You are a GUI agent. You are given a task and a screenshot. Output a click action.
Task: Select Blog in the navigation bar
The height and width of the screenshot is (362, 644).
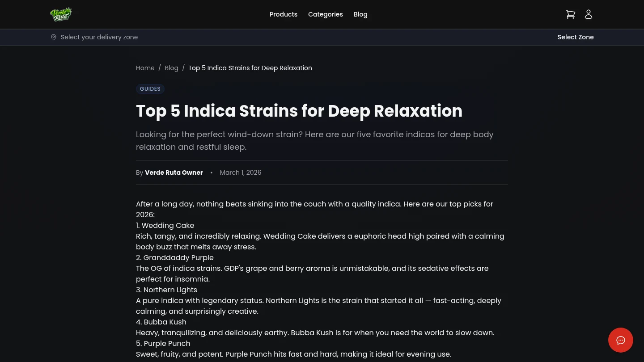pos(360,14)
